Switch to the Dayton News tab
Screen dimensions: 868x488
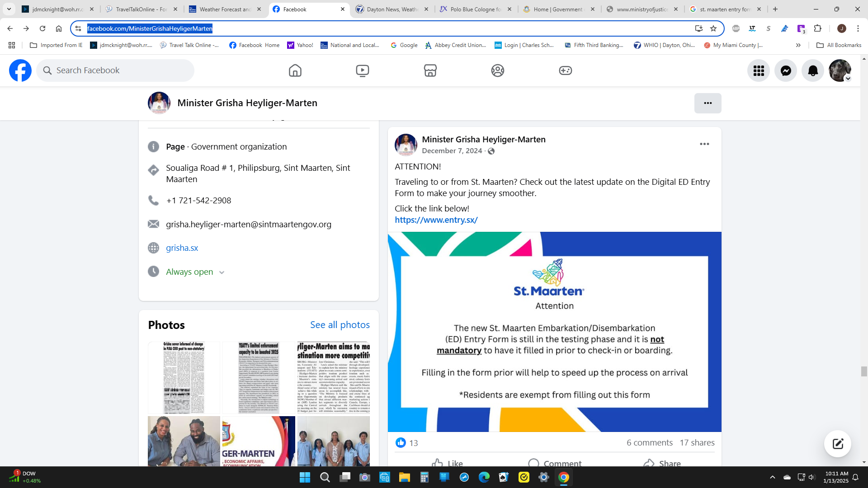click(x=392, y=9)
